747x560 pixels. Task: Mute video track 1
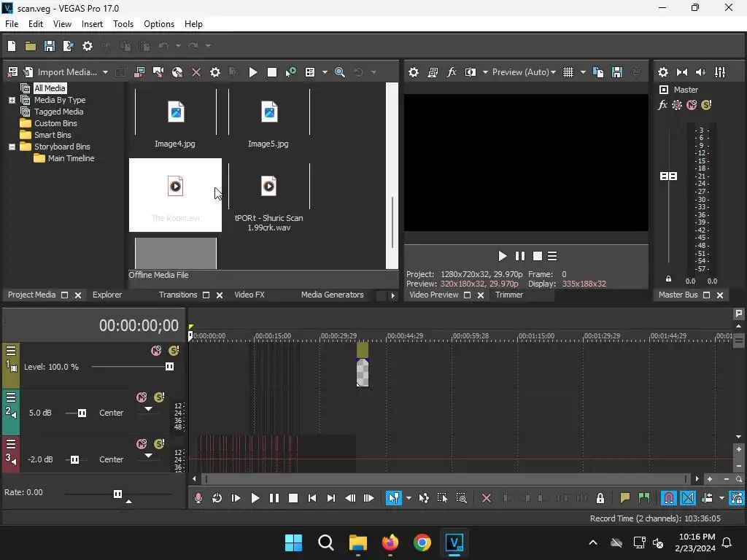coord(156,351)
